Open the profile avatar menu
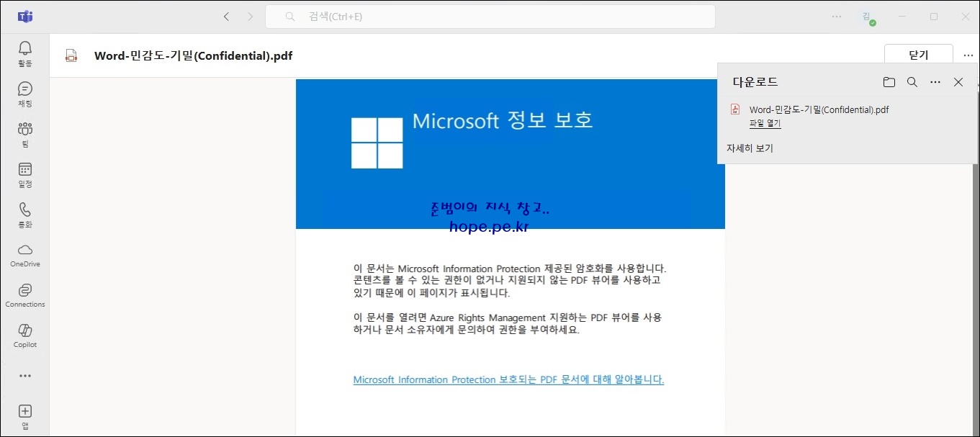980x437 pixels. (x=869, y=17)
